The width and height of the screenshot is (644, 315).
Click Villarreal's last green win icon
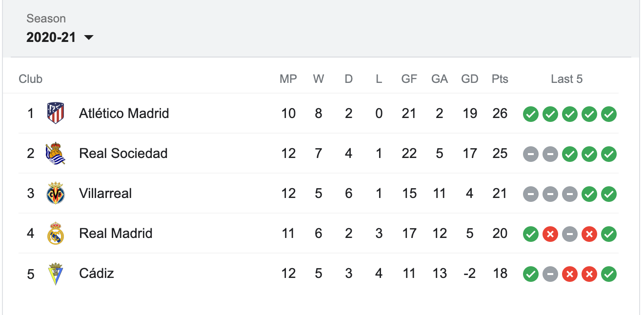(608, 195)
